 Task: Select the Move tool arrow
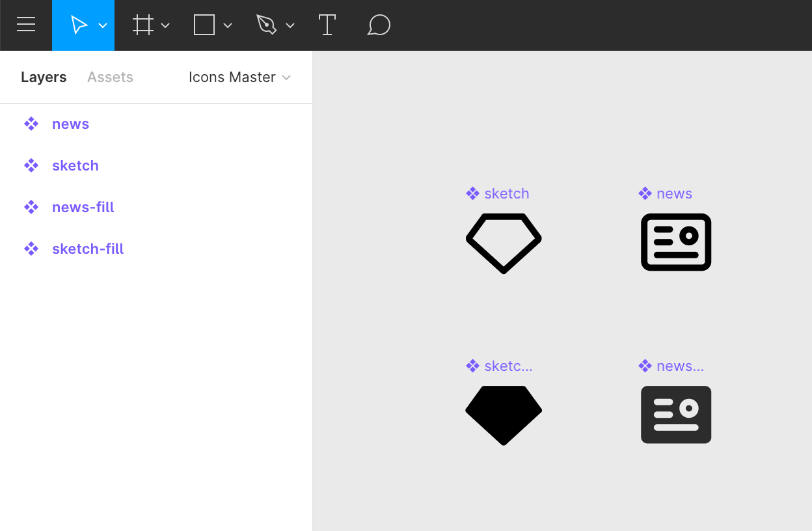(x=79, y=25)
